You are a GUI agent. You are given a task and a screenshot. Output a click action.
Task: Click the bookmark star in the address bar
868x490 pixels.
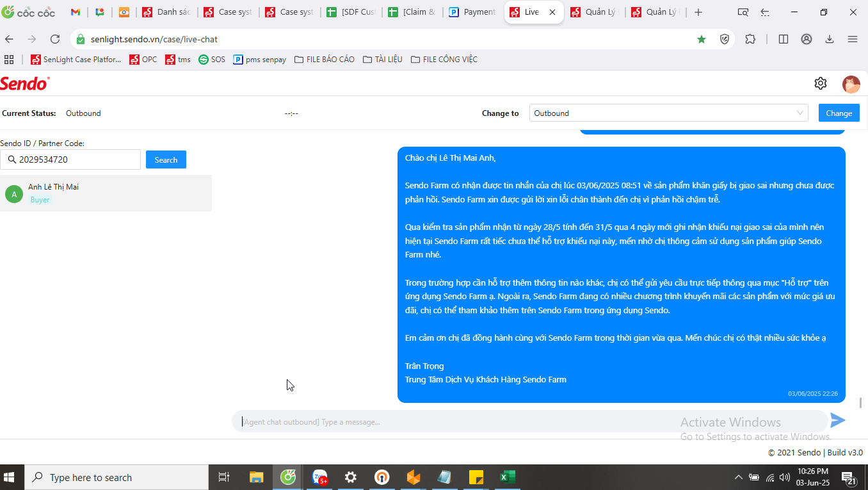pyautogui.click(x=702, y=39)
